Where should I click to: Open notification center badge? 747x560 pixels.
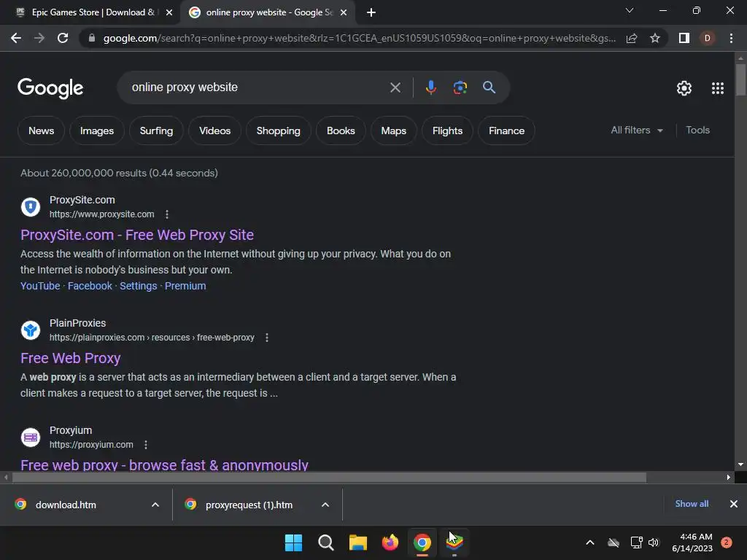727,542
